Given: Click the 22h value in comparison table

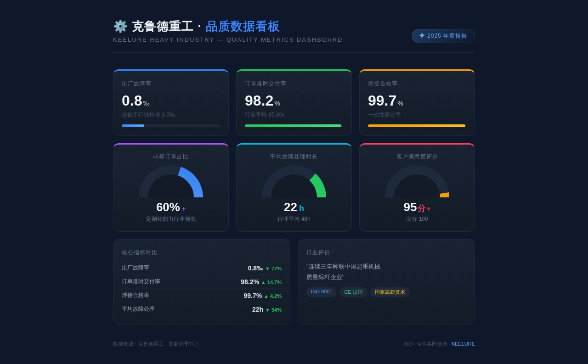Looking at the screenshot, I should [258, 309].
